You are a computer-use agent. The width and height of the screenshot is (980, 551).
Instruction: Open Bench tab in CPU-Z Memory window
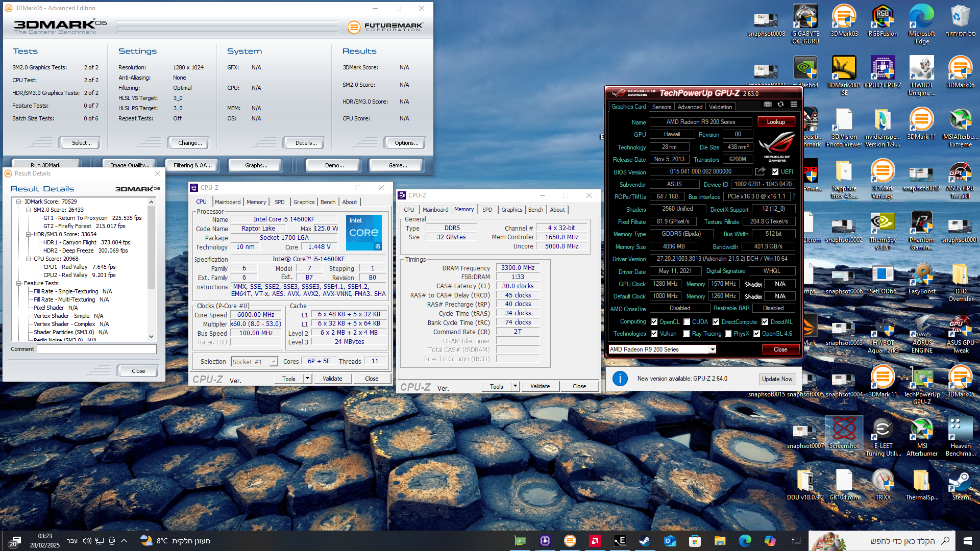coord(535,210)
